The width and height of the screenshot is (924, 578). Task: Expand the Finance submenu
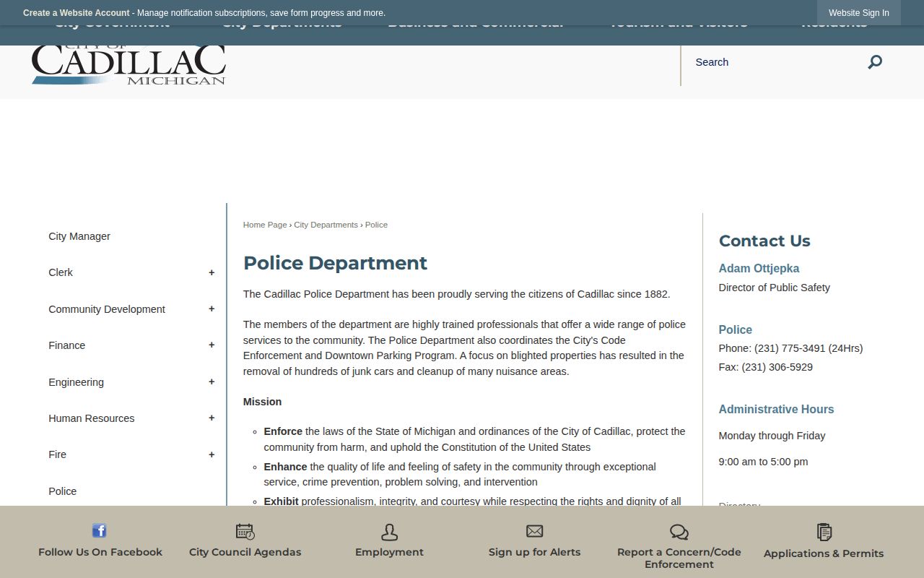click(x=212, y=345)
